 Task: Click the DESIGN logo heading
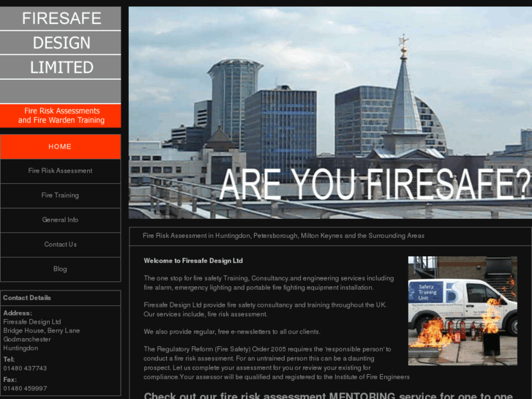(x=61, y=42)
